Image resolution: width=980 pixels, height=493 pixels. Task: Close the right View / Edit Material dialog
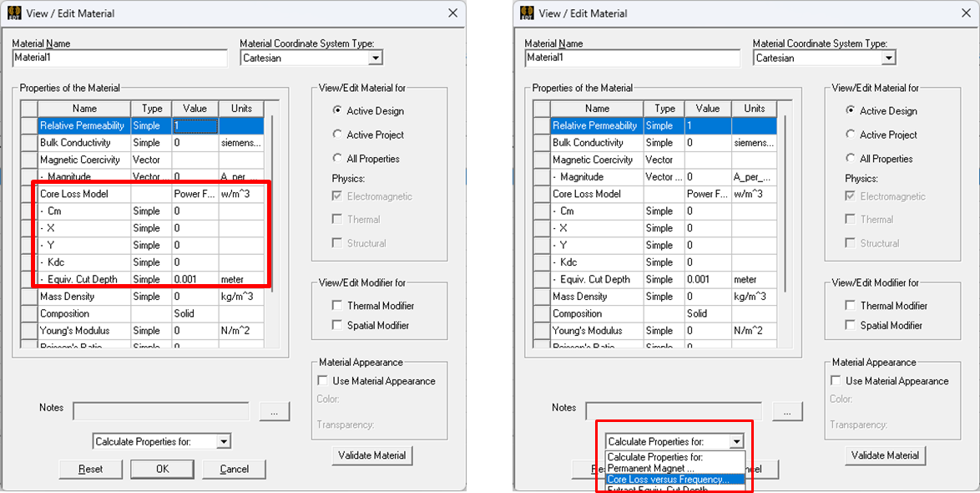pyautogui.click(x=965, y=13)
